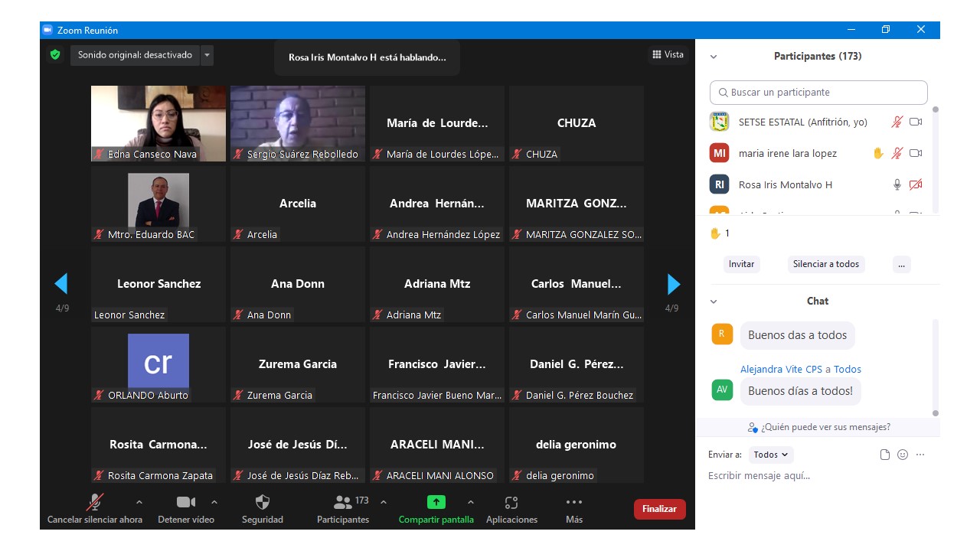Click chat message "Buenos días a todos!"
980x551 pixels.
coord(800,391)
